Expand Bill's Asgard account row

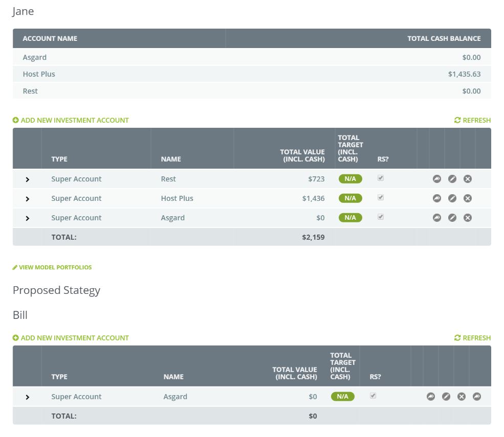pos(28,397)
